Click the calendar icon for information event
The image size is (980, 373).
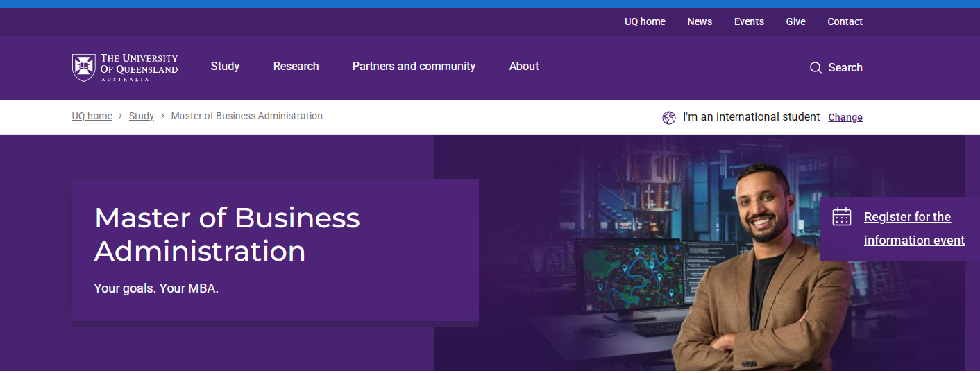tap(841, 217)
